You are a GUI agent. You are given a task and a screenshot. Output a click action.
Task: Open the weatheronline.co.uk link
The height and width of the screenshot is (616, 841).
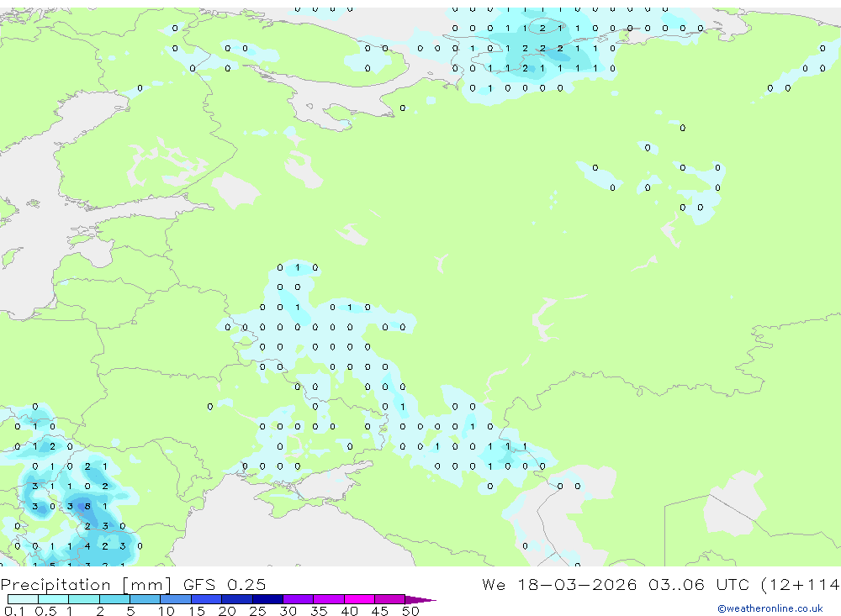(x=770, y=608)
